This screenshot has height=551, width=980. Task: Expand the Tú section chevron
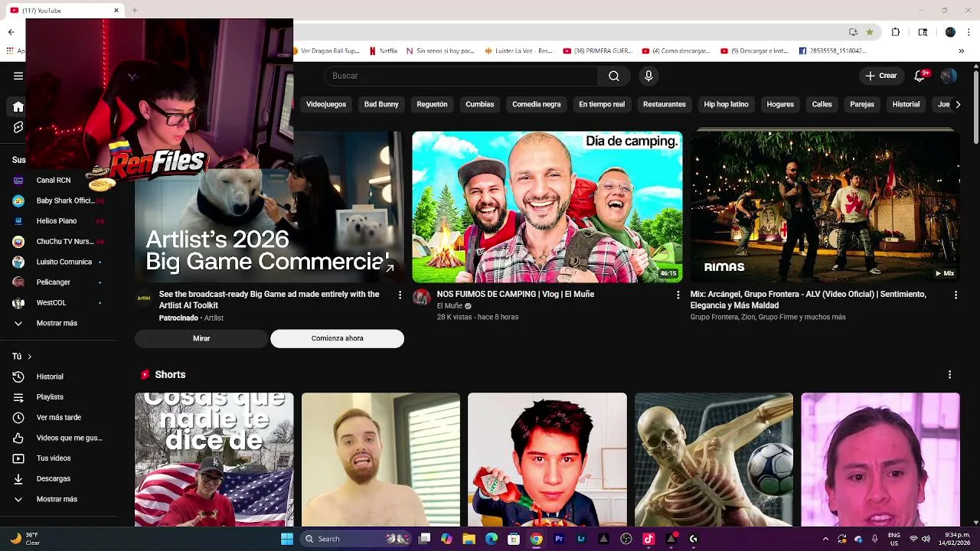tap(30, 357)
